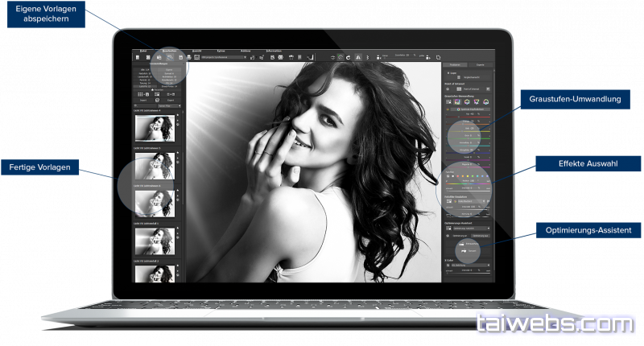This screenshot has height=346, width=644.
Task: Switch to the Experte tab
Action: [480, 64]
